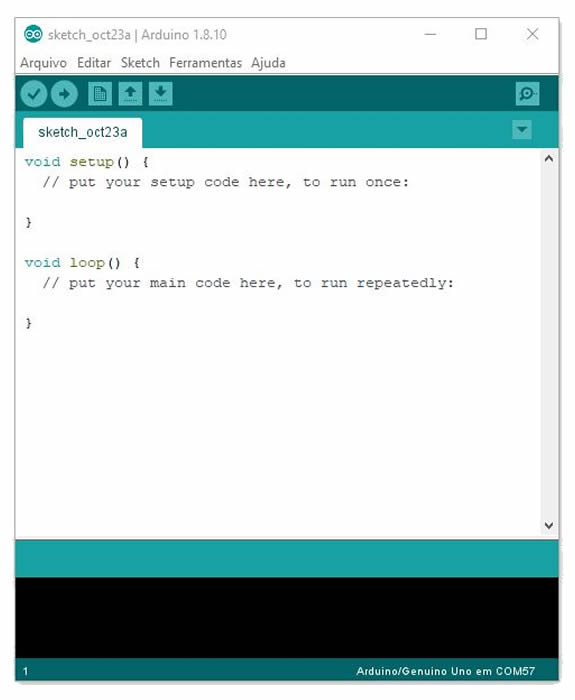Open the Ferramentas menu
Viewport: 575px width, 700px height.
(205, 63)
